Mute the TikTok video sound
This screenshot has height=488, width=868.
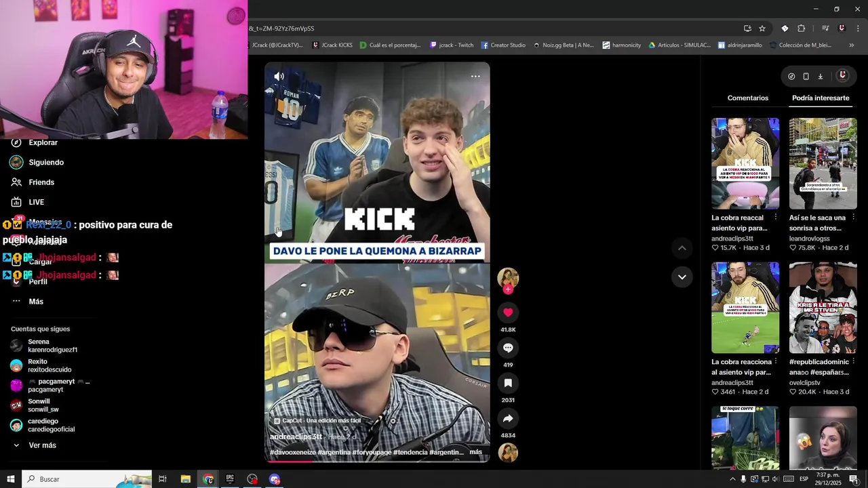tap(279, 77)
